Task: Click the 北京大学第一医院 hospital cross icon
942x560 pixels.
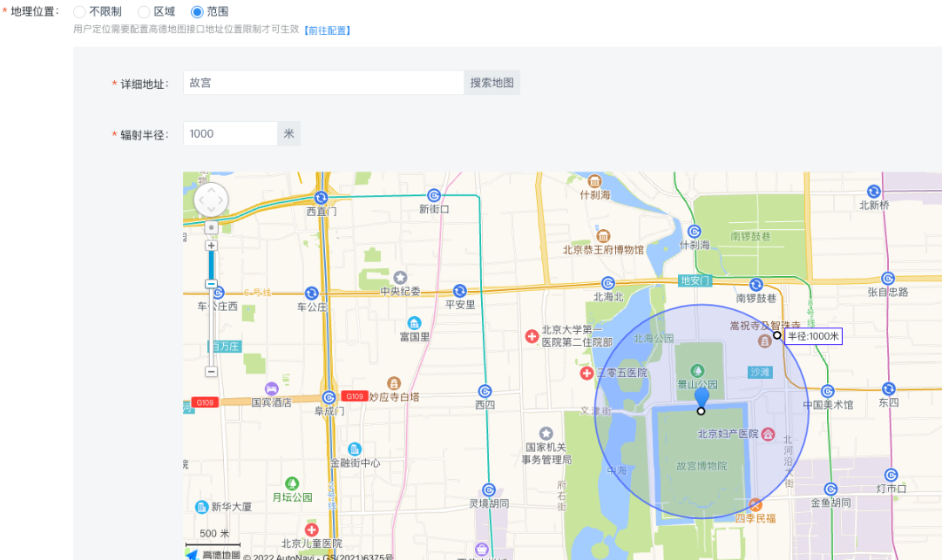Action: [531, 336]
